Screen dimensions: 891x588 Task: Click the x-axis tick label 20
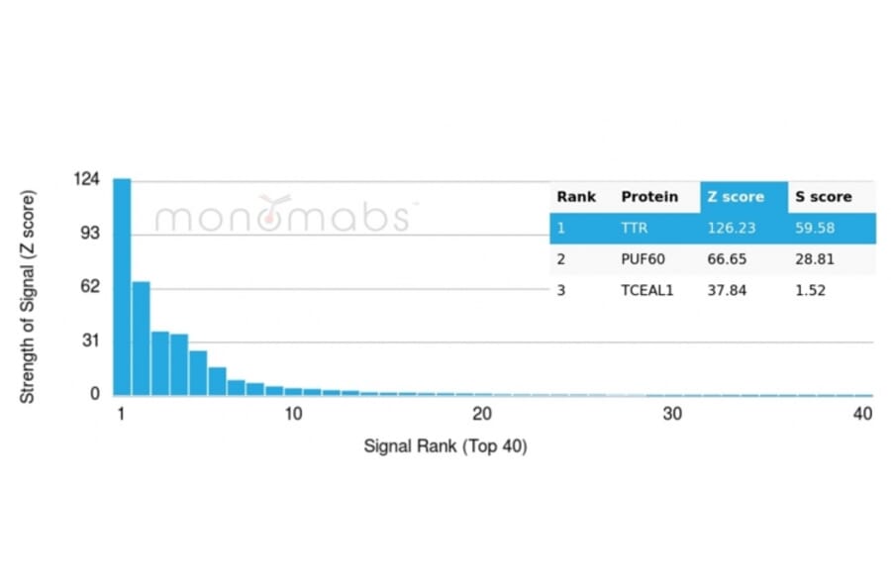click(x=482, y=414)
